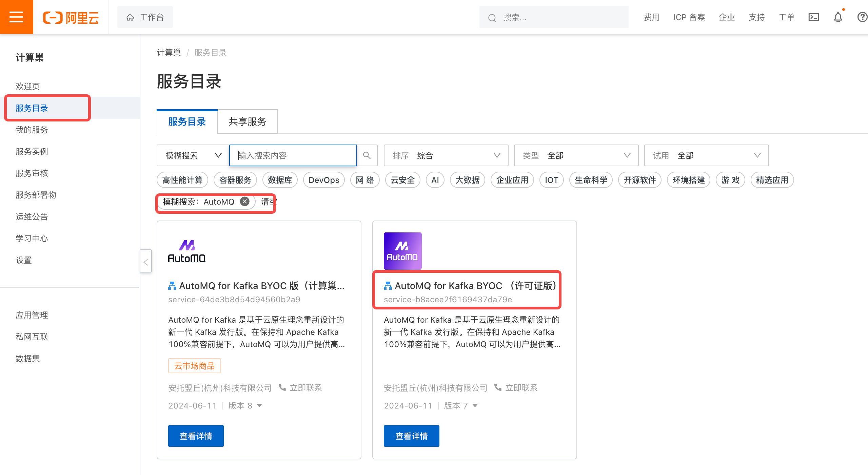The width and height of the screenshot is (868, 475).
Task: Open 应用管理 in sidebar
Action: coord(32,315)
